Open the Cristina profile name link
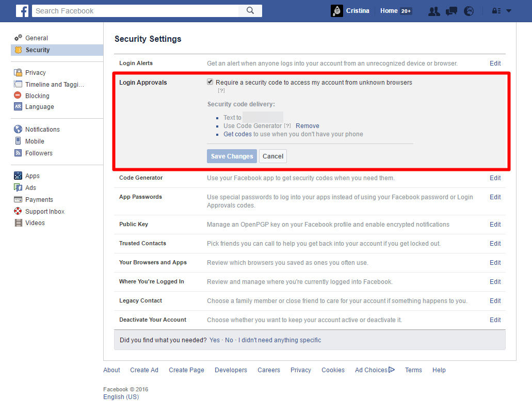The width and height of the screenshot is (532, 413). click(358, 11)
